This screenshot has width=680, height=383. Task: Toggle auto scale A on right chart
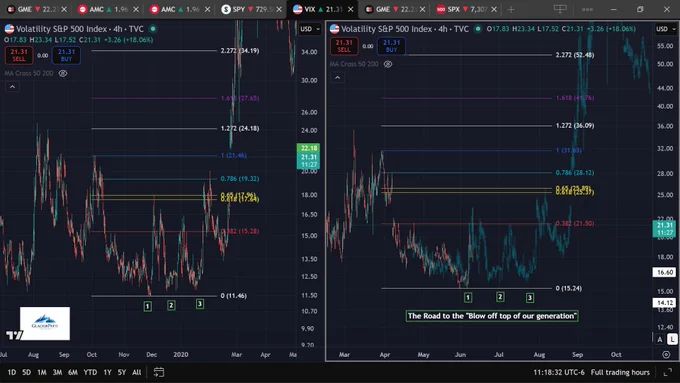[x=660, y=339]
